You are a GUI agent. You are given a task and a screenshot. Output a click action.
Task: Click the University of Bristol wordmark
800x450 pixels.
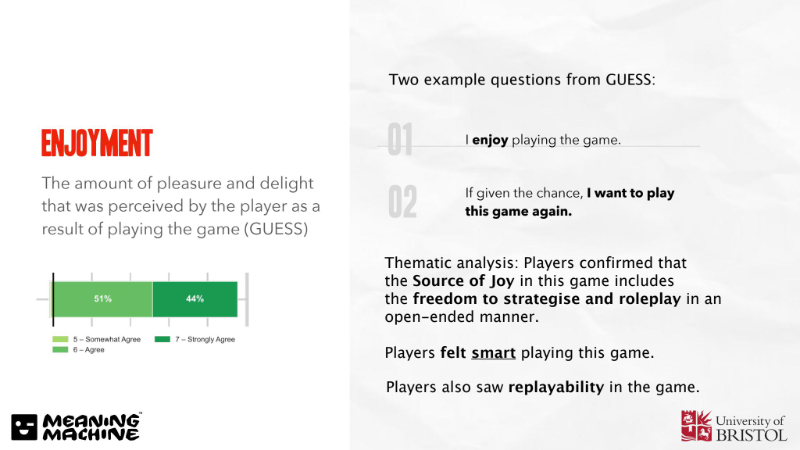[751, 428]
